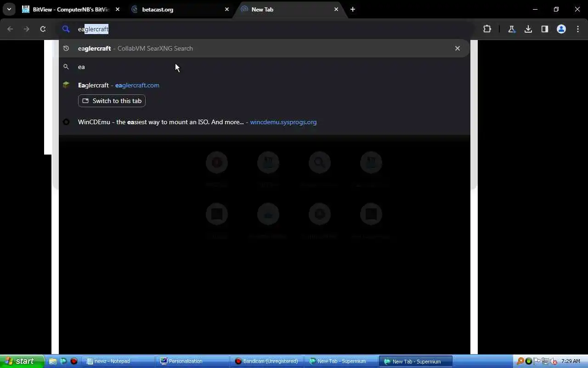Select the eaglercraft CollabVM SearXNG Search suggestion
The image size is (588, 368).
(264, 48)
